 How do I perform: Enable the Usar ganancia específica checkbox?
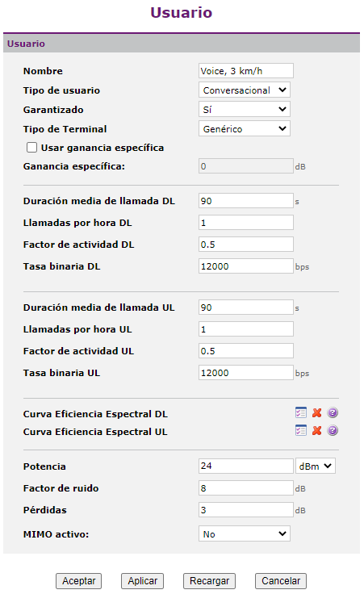pos(31,148)
